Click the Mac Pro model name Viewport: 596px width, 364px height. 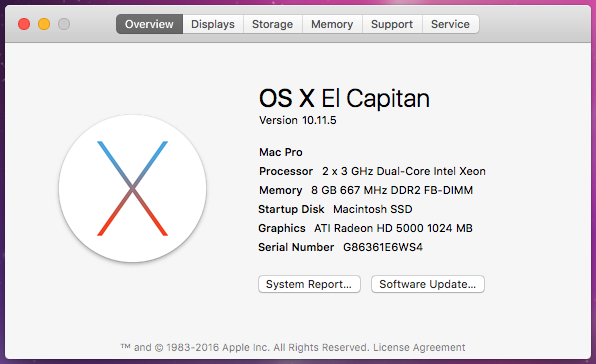coord(281,152)
